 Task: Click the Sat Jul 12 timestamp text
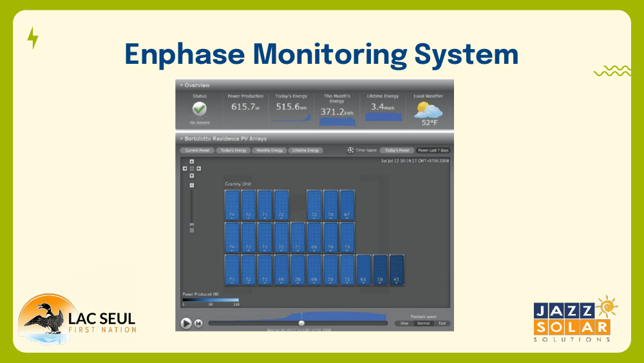click(x=415, y=161)
